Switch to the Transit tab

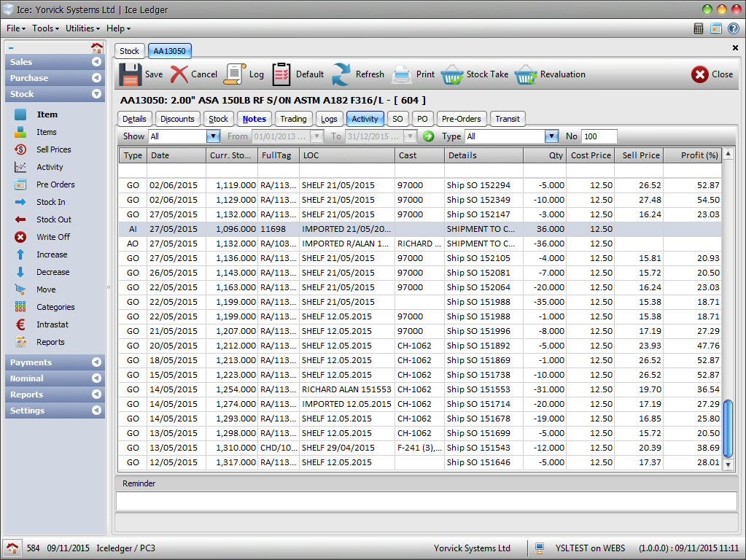click(x=508, y=119)
